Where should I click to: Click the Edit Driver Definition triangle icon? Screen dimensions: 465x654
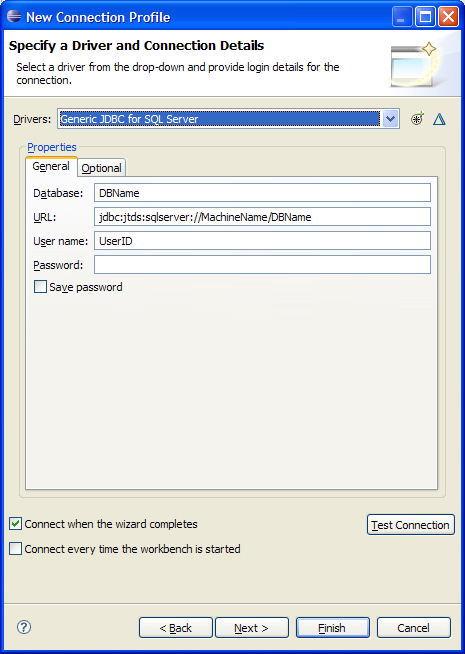click(x=439, y=119)
